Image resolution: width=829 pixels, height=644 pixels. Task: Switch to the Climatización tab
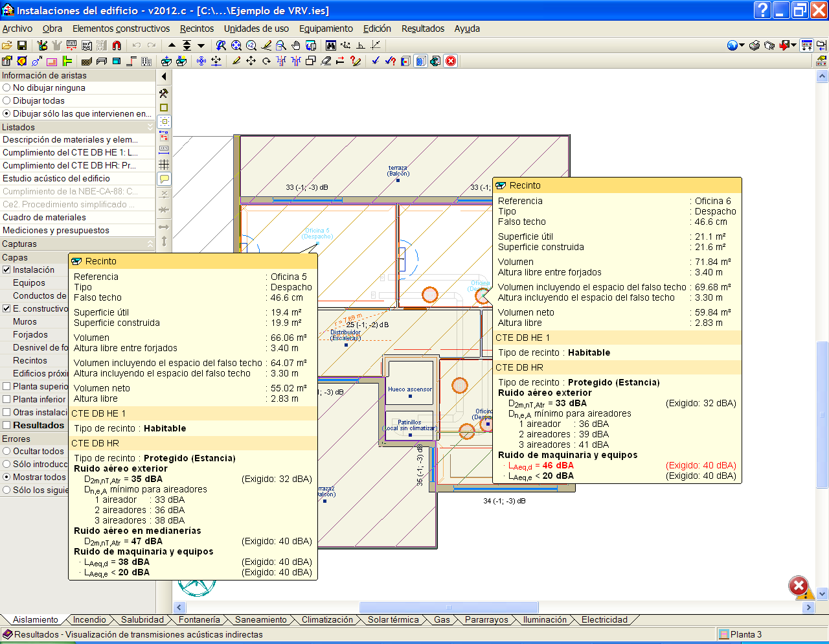point(327,620)
